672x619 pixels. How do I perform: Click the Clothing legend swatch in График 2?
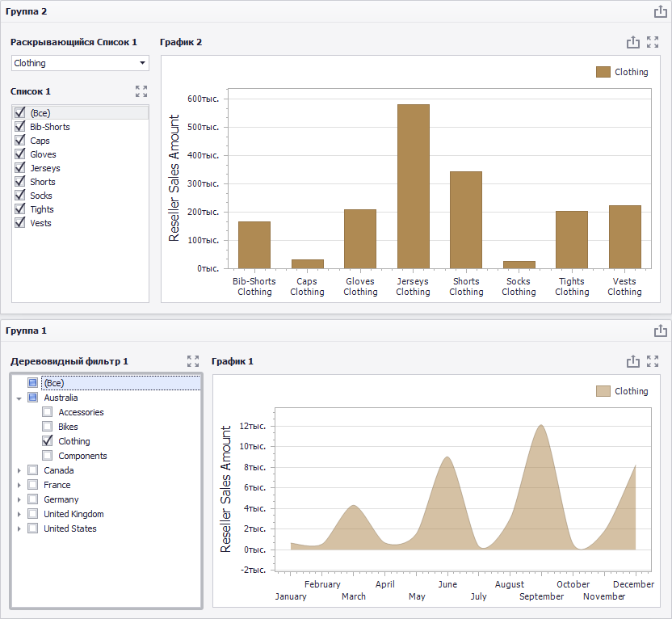[603, 72]
